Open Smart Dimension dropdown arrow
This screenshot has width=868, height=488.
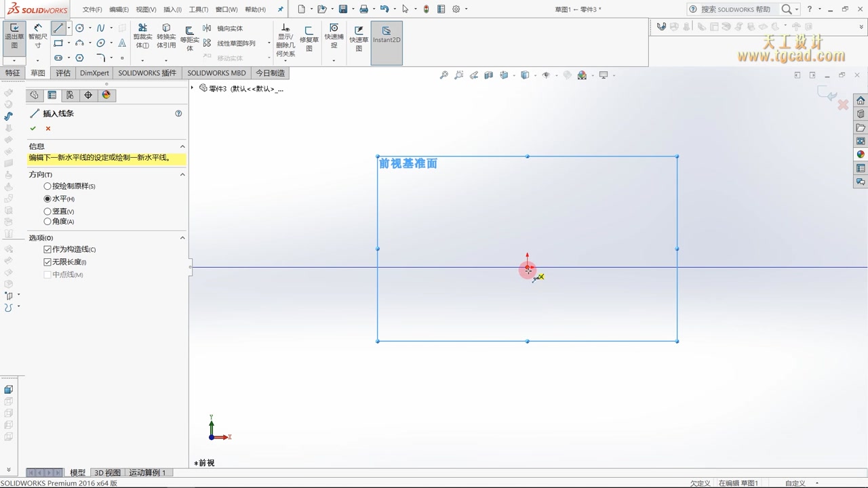(38, 60)
